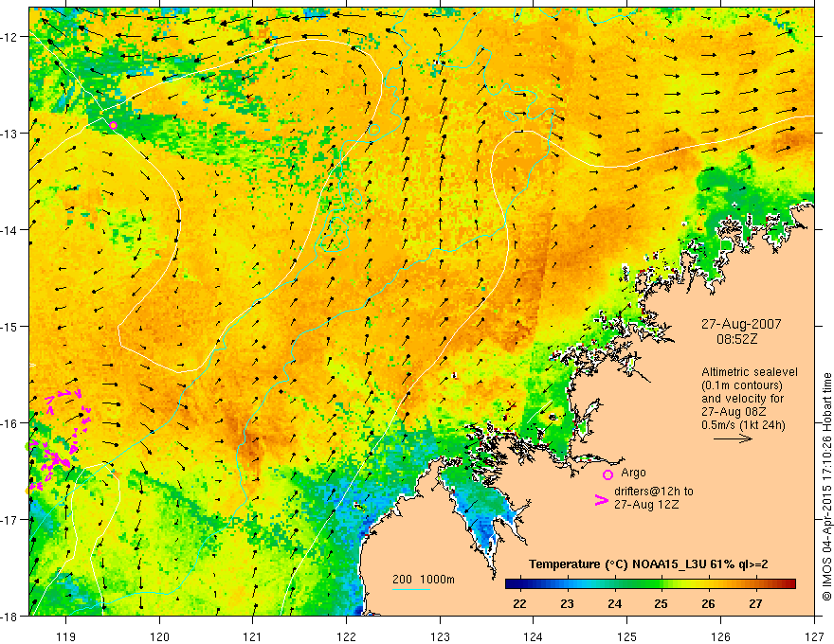Click the longitude 126 axis label

[720, 636]
